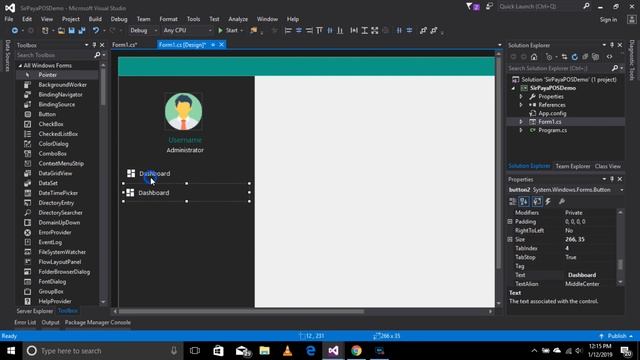Viewport: 640px width, 360px height.
Task: Toggle Alphabetical sort in Properties panel
Action: 524,201
